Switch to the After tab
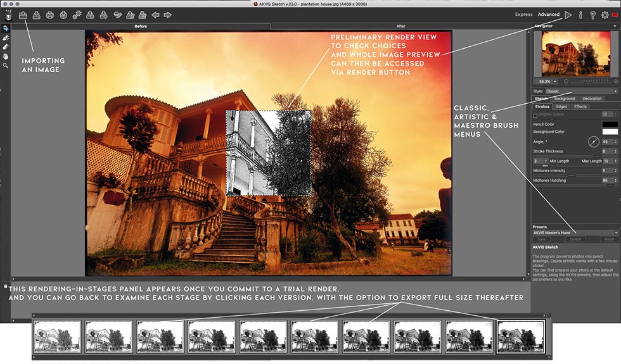The width and height of the screenshot is (621, 364). pos(400,26)
